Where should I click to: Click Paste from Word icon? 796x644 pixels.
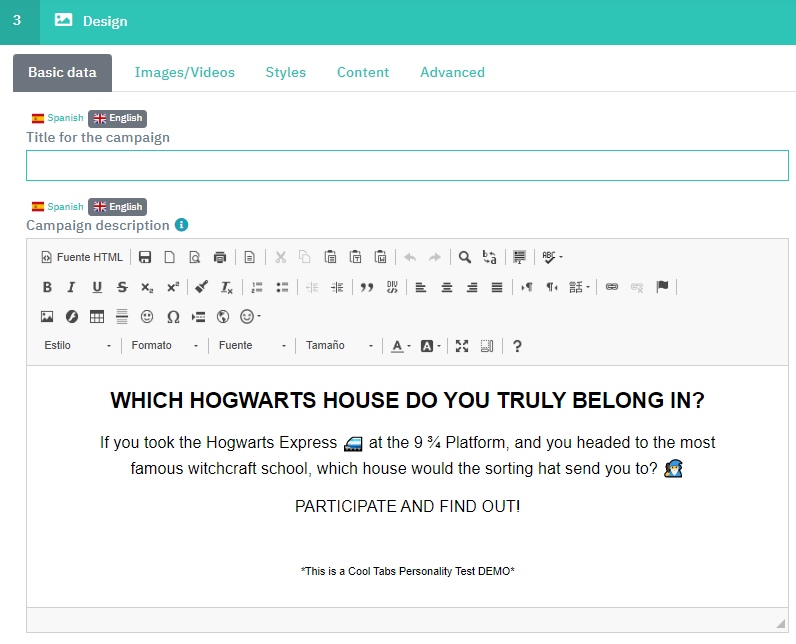(380, 257)
